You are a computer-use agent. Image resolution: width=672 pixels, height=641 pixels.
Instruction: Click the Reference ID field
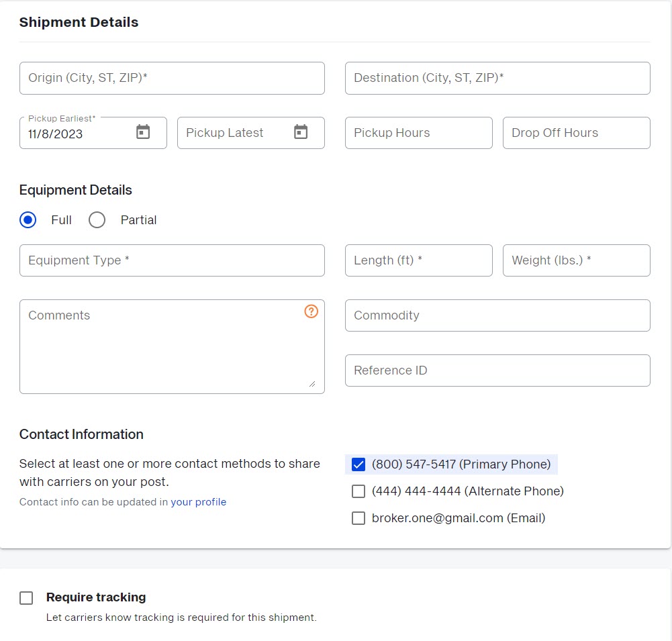click(497, 371)
